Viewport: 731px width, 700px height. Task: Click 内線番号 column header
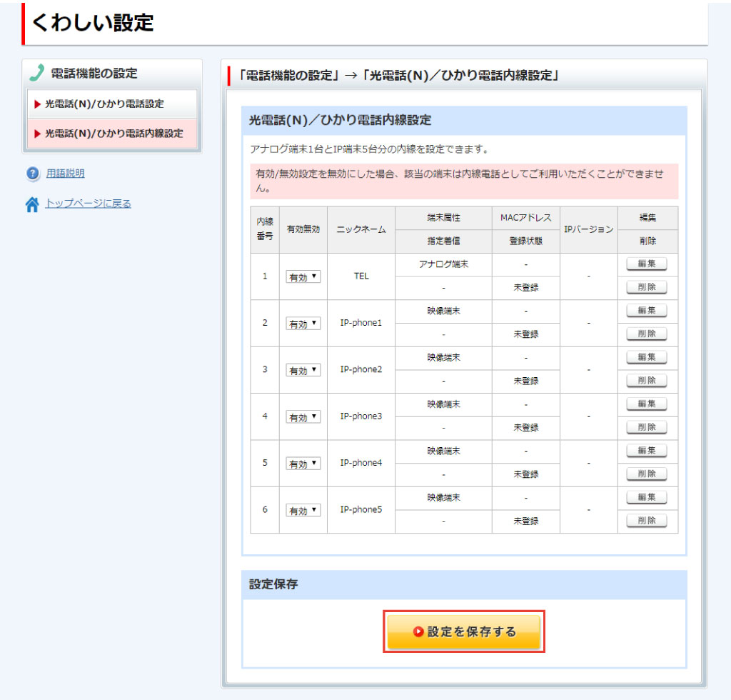click(x=265, y=229)
